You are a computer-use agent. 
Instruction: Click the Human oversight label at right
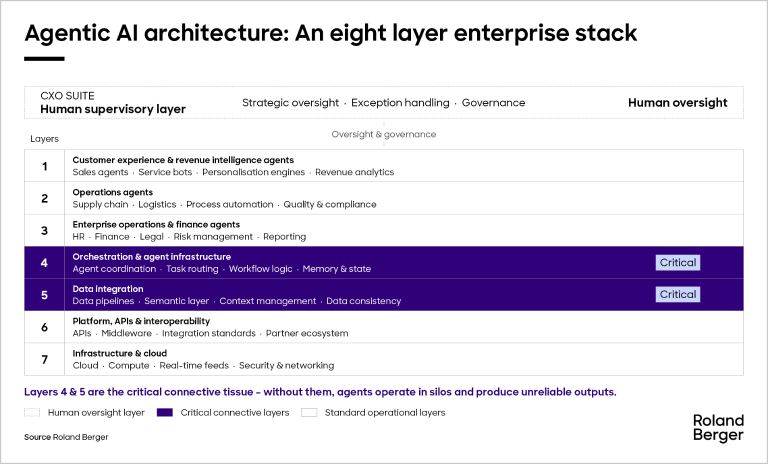coord(677,103)
